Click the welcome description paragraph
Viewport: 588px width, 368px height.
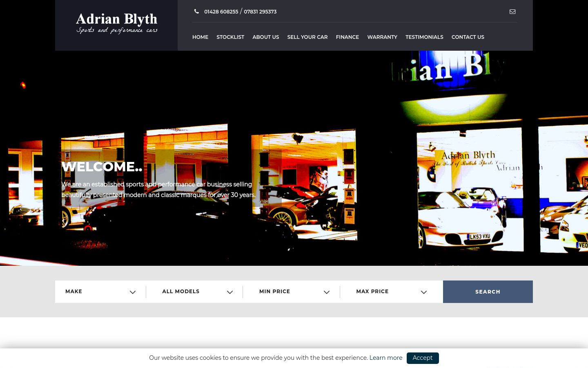pyautogui.click(x=158, y=190)
